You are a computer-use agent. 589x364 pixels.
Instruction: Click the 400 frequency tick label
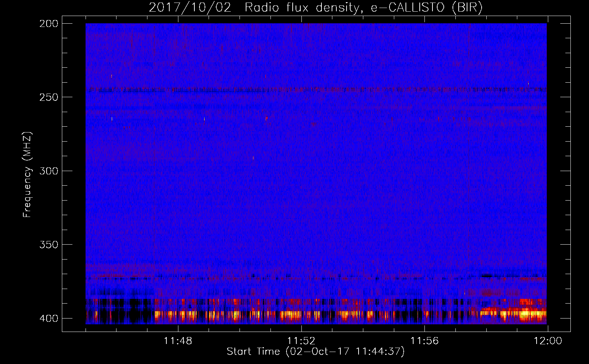tap(49, 318)
